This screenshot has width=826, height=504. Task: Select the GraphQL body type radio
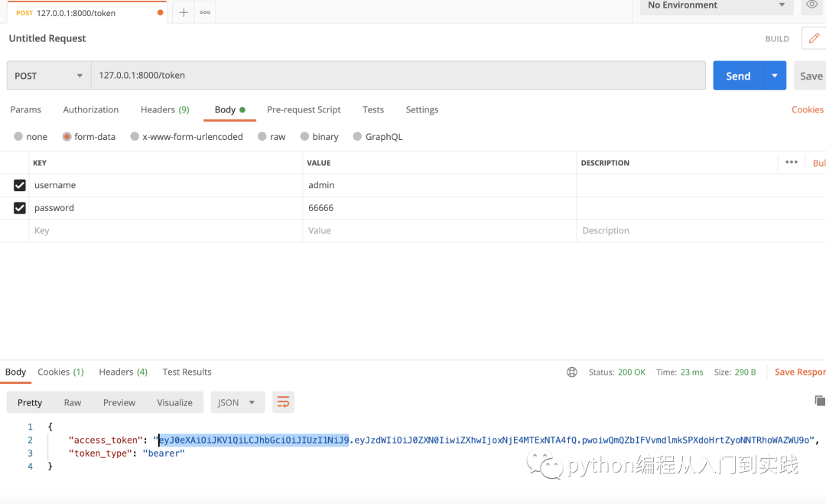click(357, 136)
